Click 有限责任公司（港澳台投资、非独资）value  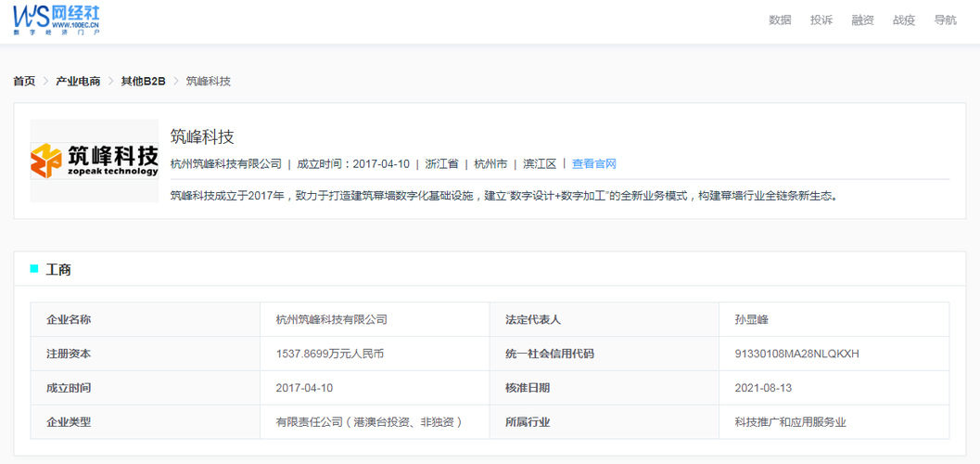[x=371, y=422]
